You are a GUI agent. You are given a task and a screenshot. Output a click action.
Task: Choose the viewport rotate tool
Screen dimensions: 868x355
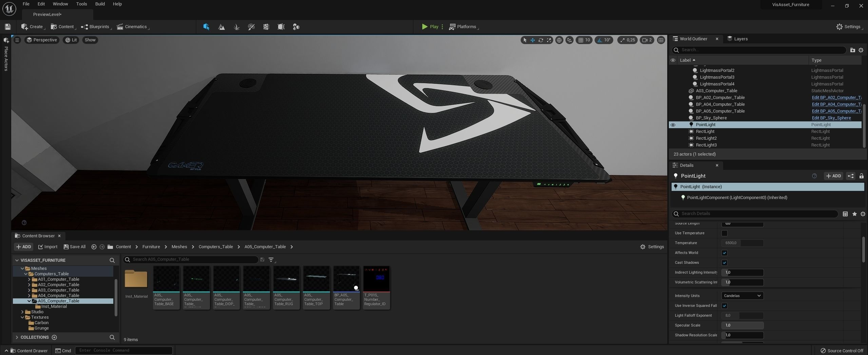click(541, 40)
